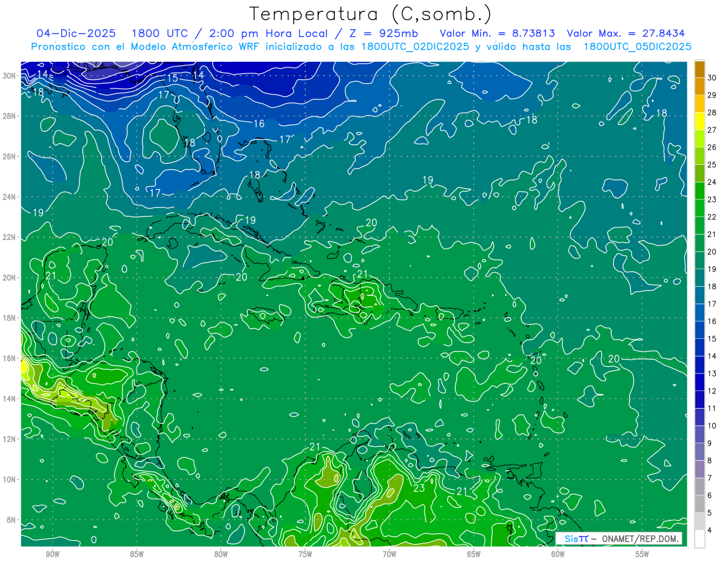Click the '85W' longitude label
The image size is (728, 562).
tap(136, 554)
